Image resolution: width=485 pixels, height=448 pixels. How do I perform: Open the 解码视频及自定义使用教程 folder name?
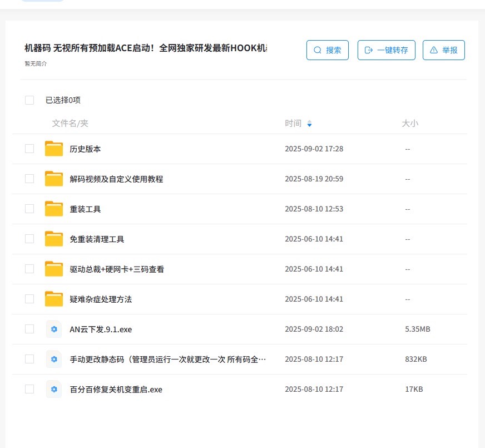tap(116, 179)
